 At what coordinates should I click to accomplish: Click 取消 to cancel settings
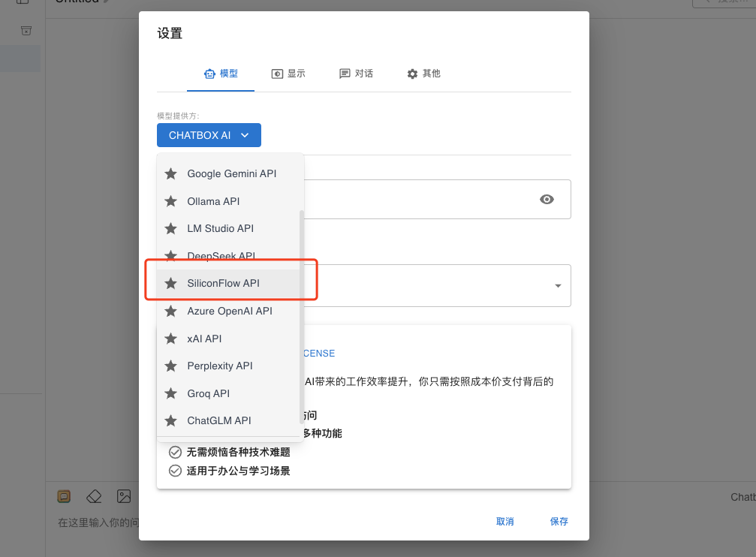[x=505, y=521]
